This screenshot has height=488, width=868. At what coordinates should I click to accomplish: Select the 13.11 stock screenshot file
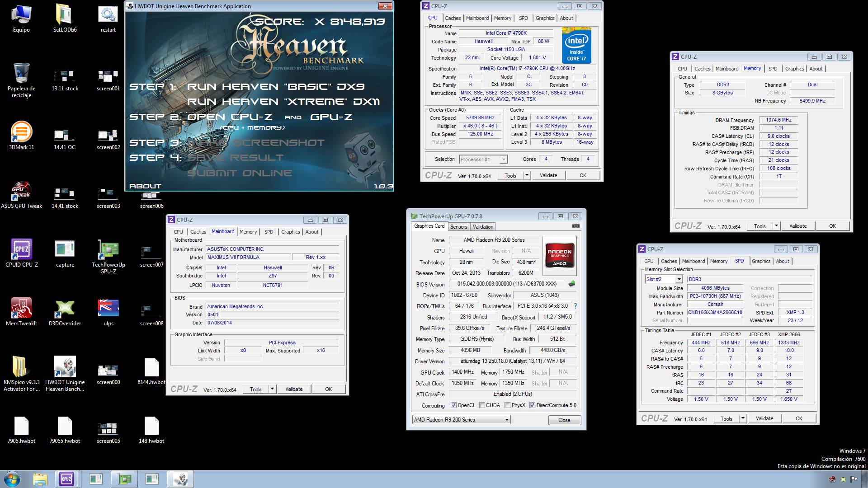pyautogui.click(x=65, y=80)
